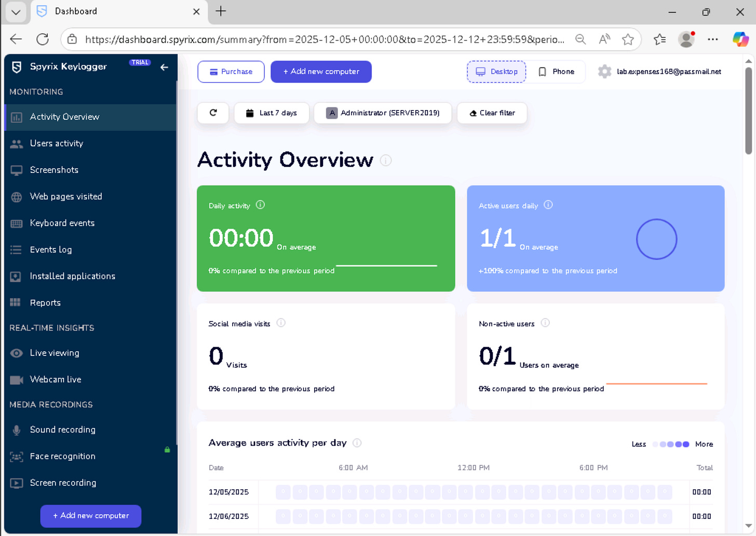Click the Purchase button
The width and height of the screenshot is (756, 536).
click(x=231, y=72)
